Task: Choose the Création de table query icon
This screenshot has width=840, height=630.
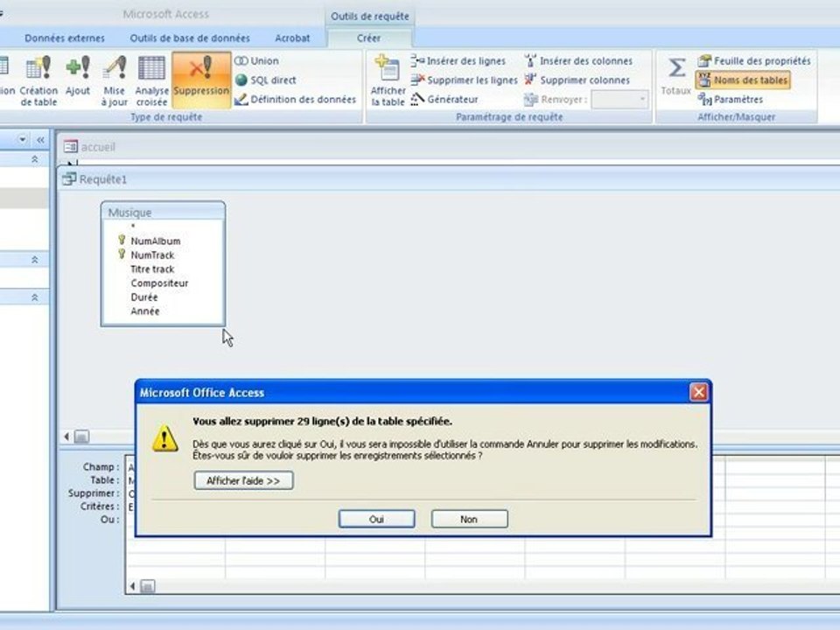Action: [x=38, y=80]
